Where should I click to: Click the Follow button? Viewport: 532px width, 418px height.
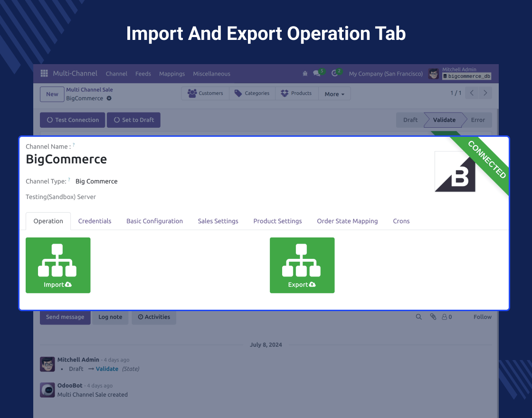click(483, 317)
